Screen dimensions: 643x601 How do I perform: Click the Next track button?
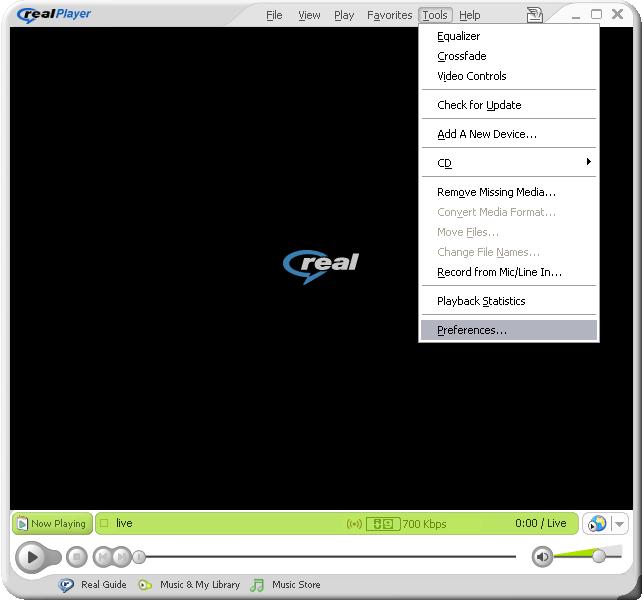coord(121,557)
